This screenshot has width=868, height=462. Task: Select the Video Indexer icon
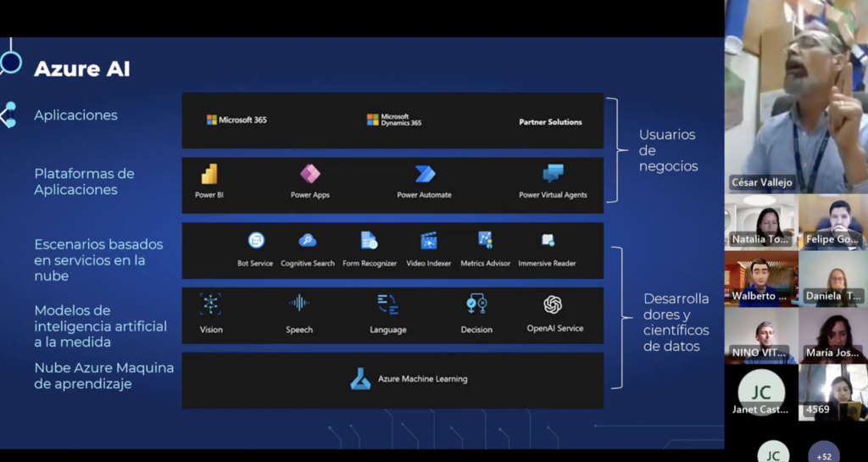(429, 241)
